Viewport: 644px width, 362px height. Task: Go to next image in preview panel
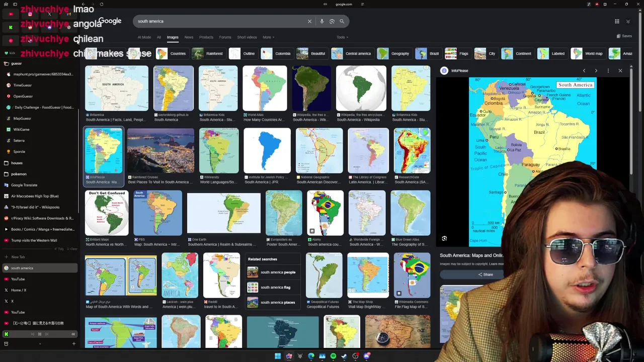[596, 71]
